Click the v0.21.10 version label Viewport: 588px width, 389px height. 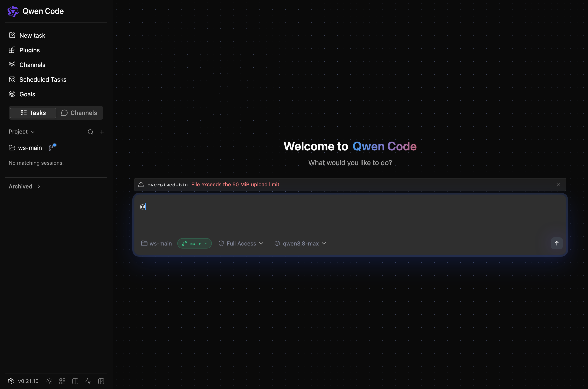click(28, 381)
